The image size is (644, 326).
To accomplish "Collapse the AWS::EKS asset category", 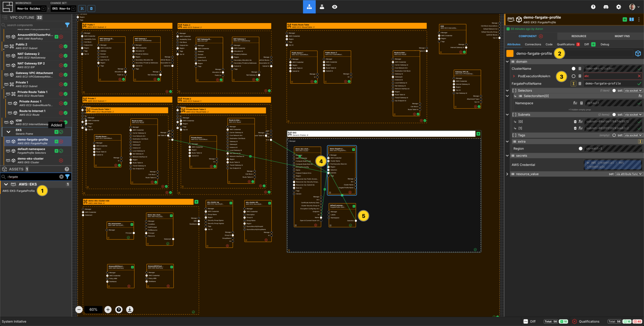I will click(6, 184).
